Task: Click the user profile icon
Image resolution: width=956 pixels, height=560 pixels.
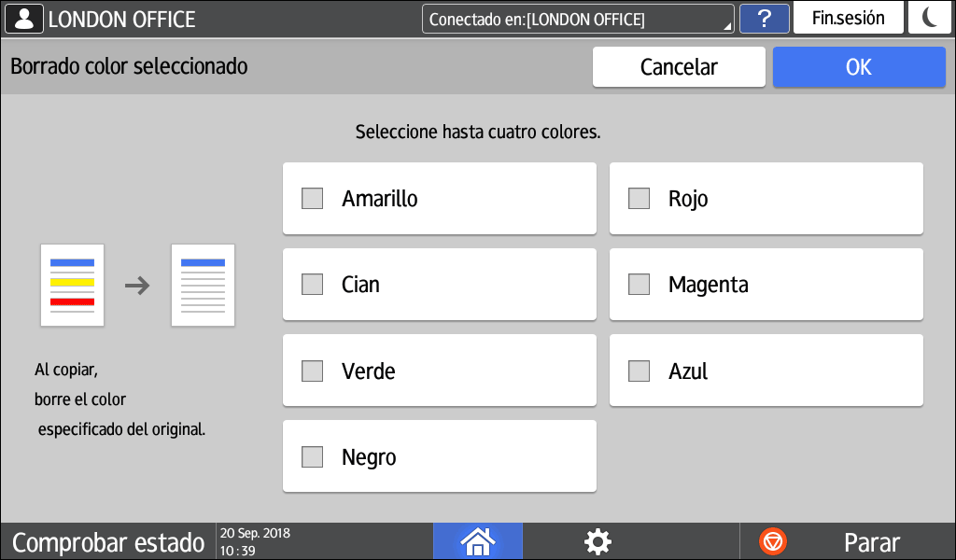Action: 25,20
